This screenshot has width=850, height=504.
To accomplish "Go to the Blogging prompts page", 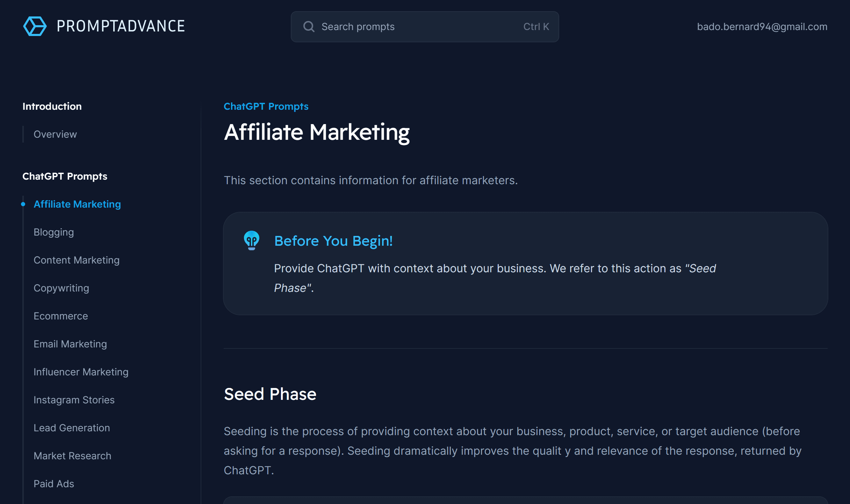I will tap(54, 232).
